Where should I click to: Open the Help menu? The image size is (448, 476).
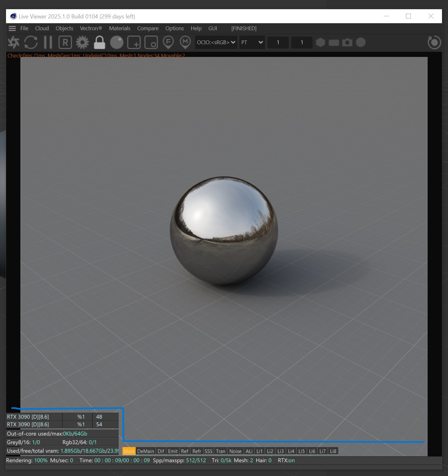click(x=196, y=28)
